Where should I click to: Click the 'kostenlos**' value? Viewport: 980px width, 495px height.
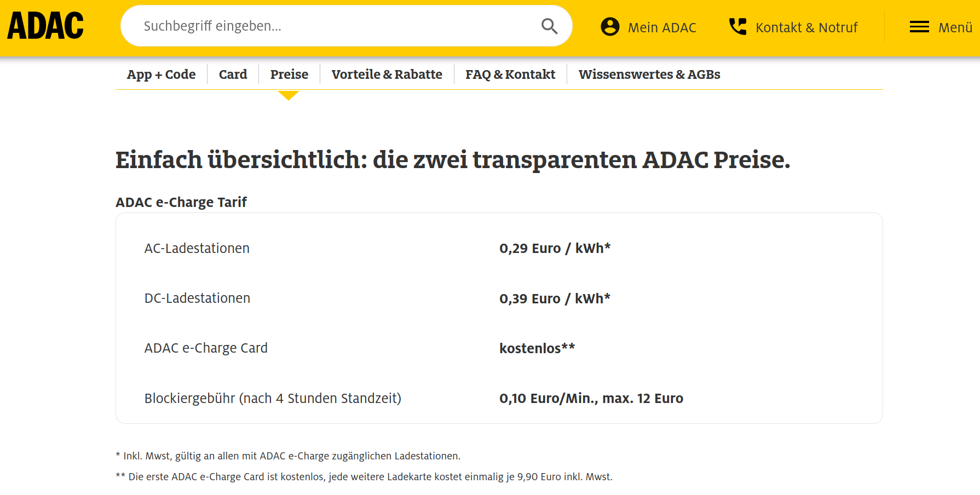coord(537,348)
